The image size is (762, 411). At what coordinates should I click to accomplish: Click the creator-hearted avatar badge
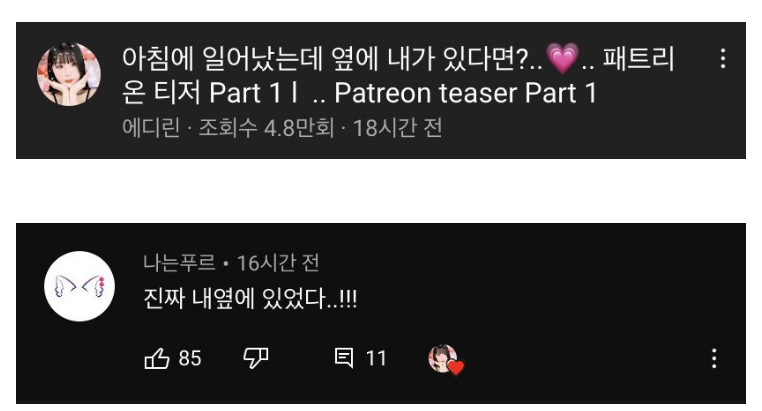445,360
